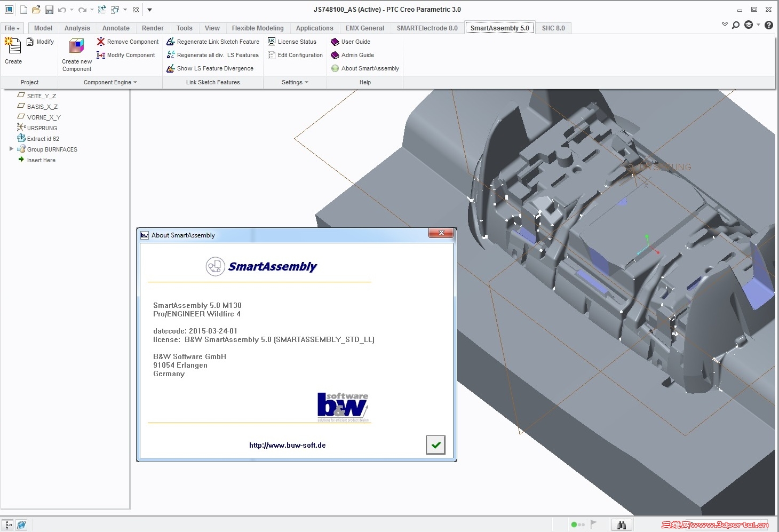The image size is (779, 532).
Task: Open the Settings dropdown in the ribbon
Action: coord(294,82)
